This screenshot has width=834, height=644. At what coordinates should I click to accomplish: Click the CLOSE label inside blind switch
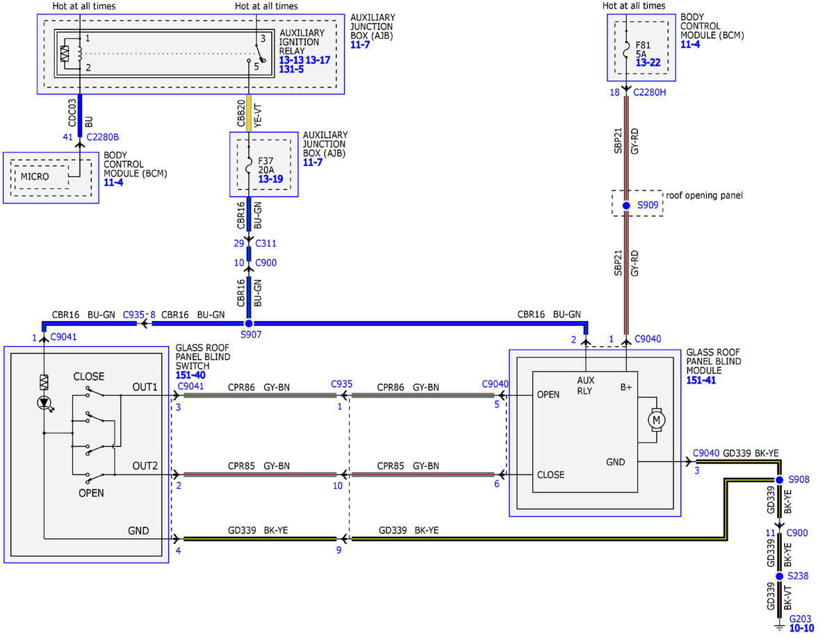tap(89, 376)
